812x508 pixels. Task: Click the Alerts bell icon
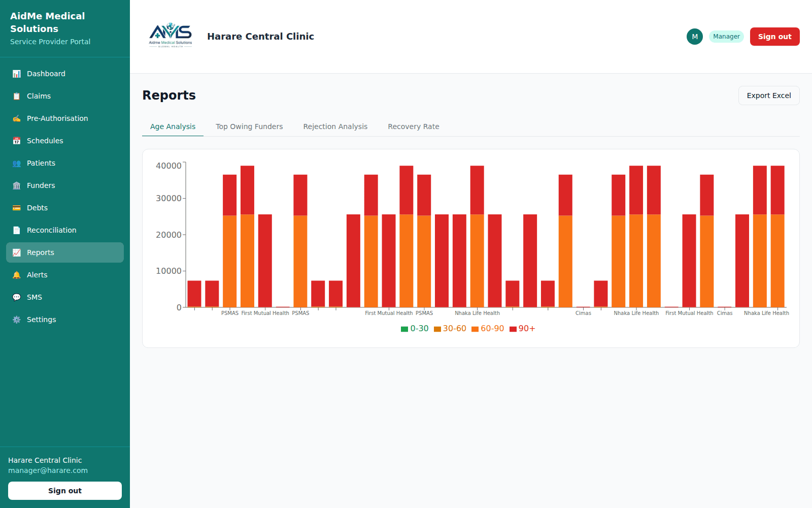[x=17, y=275]
